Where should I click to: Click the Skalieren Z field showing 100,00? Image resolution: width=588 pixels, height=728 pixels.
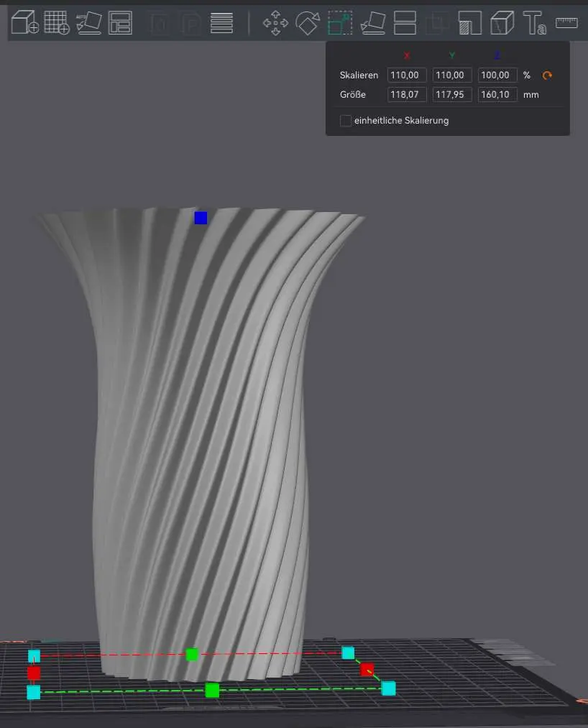pyautogui.click(x=497, y=75)
